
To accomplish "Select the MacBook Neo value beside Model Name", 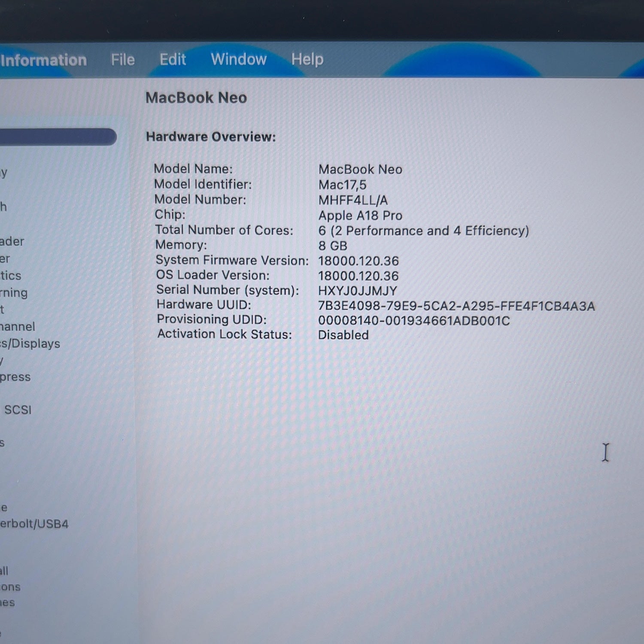I will 360,170.
